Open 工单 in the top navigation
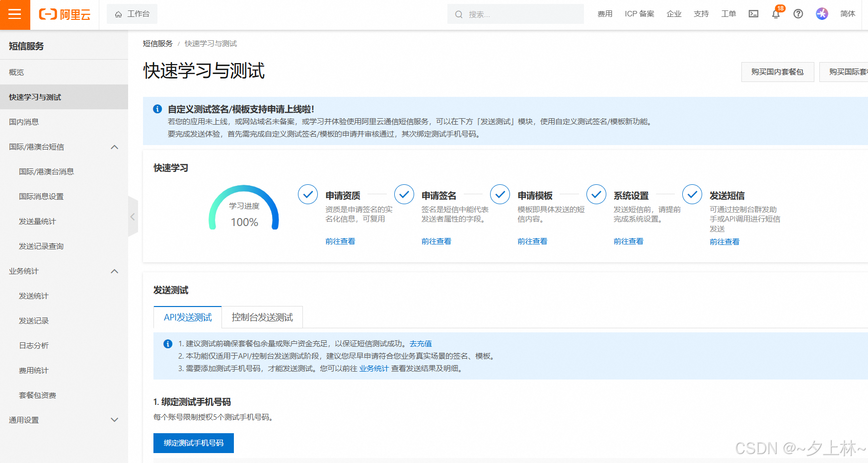 [x=728, y=14]
